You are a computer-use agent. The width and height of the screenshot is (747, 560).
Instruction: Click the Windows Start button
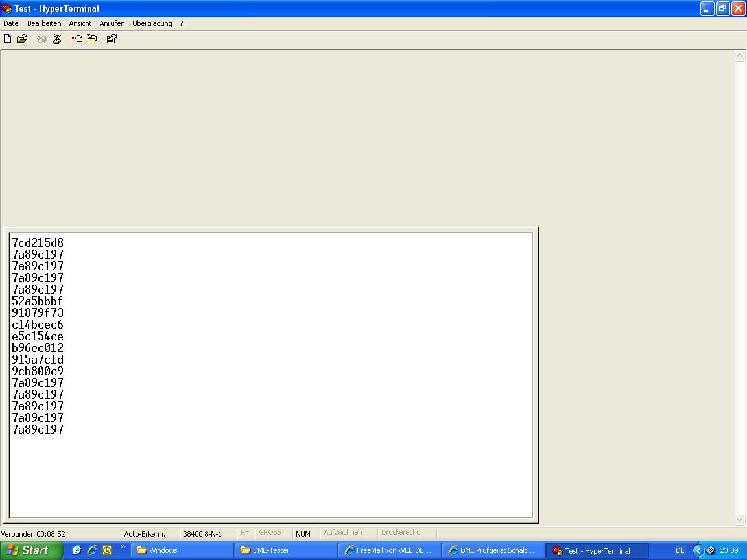pos(30,550)
